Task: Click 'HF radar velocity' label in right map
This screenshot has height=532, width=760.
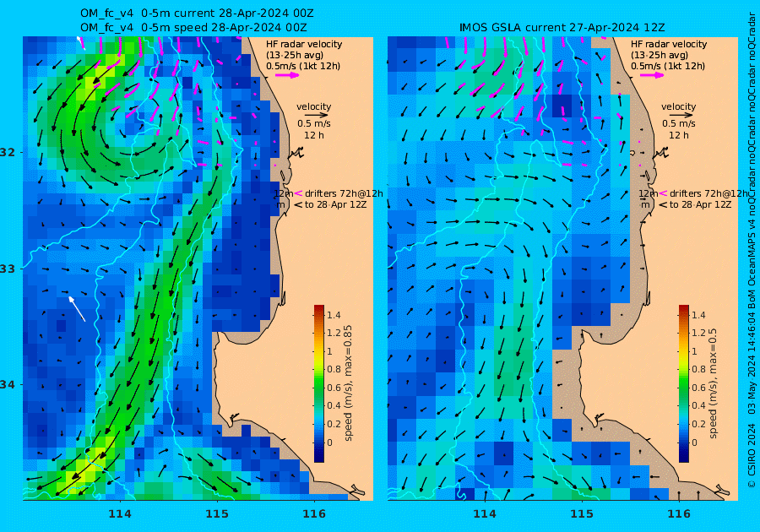Action: tap(669, 44)
